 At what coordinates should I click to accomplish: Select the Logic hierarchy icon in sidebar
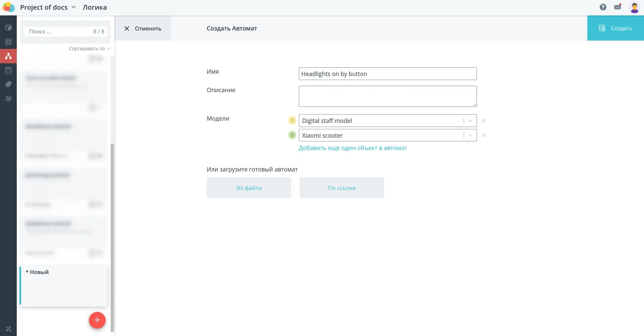tap(8, 56)
